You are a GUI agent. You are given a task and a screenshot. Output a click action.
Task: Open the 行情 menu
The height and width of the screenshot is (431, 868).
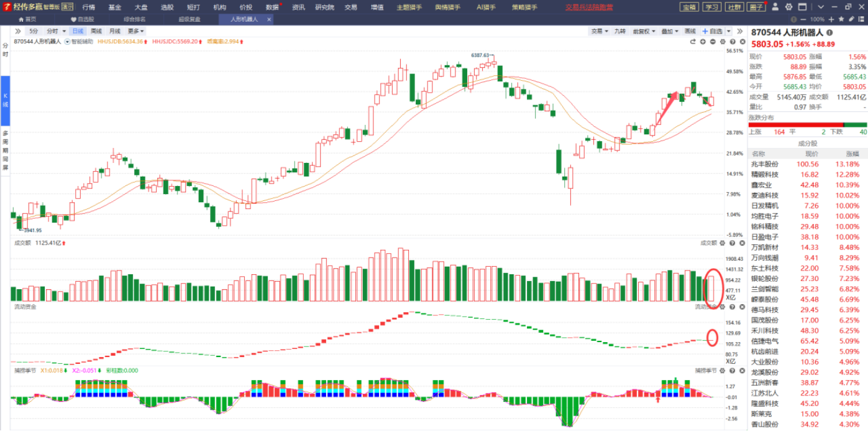coord(89,7)
